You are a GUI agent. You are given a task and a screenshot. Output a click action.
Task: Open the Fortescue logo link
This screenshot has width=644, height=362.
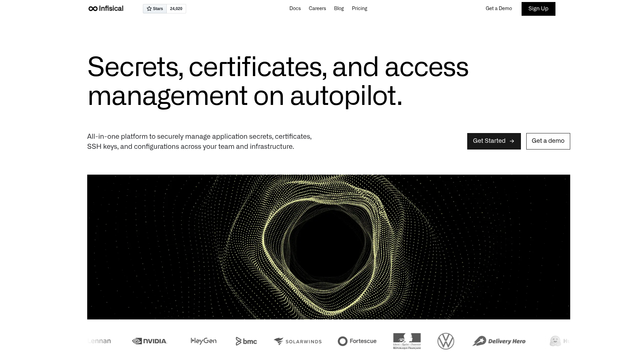point(357,341)
